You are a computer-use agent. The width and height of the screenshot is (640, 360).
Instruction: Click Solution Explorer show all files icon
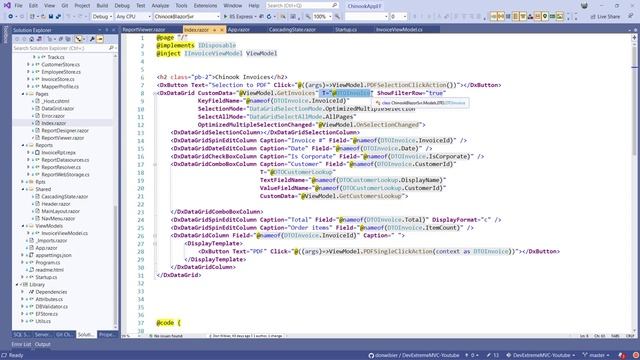tap(68, 39)
